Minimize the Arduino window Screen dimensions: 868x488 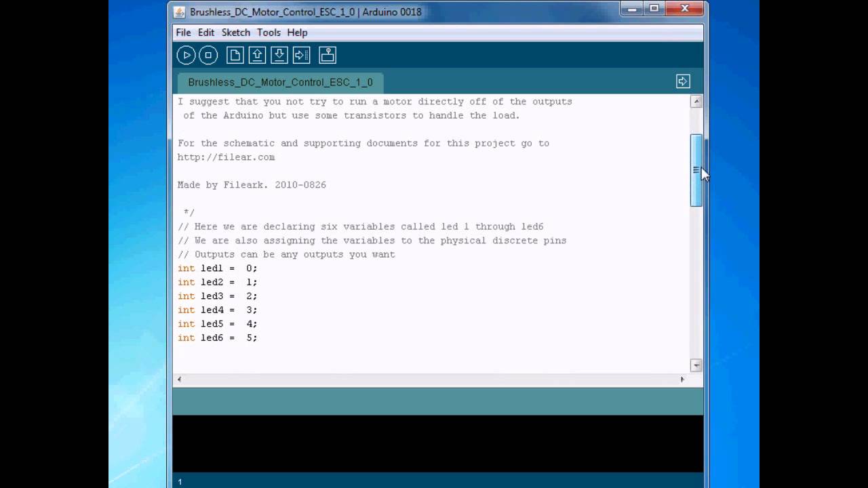[x=632, y=9]
